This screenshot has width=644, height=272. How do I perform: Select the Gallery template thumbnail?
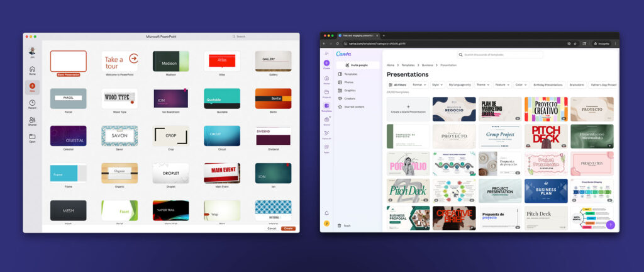coord(273,61)
